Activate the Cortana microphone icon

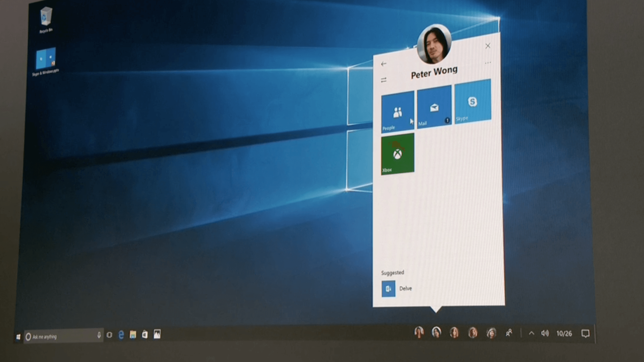point(99,335)
